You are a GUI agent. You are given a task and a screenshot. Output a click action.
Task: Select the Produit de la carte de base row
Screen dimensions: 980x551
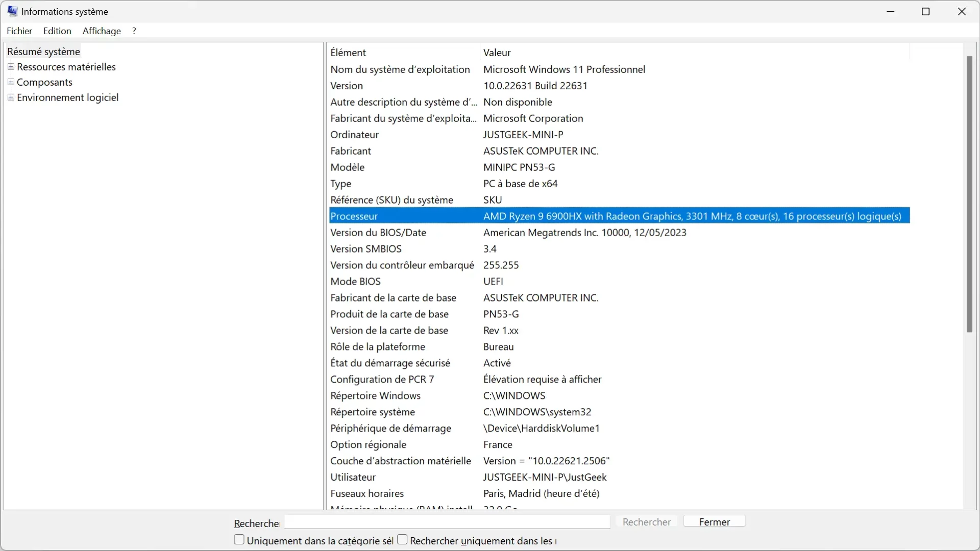(x=620, y=314)
